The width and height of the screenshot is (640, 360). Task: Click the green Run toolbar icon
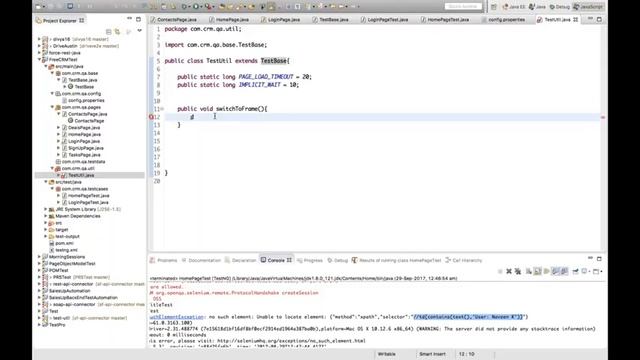tap(196, 7)
